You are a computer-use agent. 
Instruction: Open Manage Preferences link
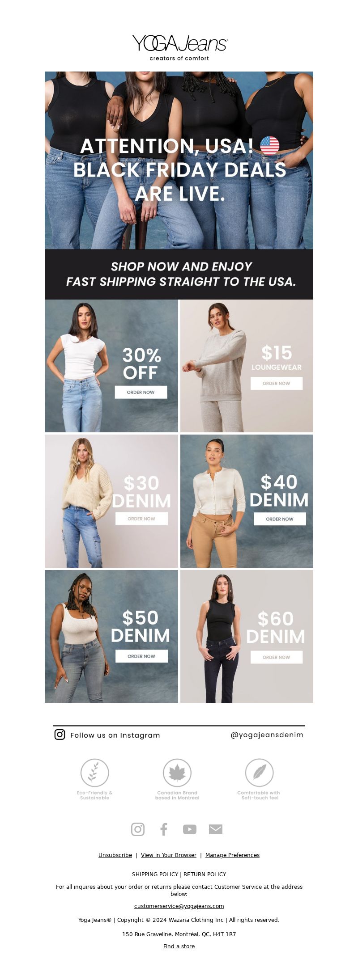pos(232,855)
